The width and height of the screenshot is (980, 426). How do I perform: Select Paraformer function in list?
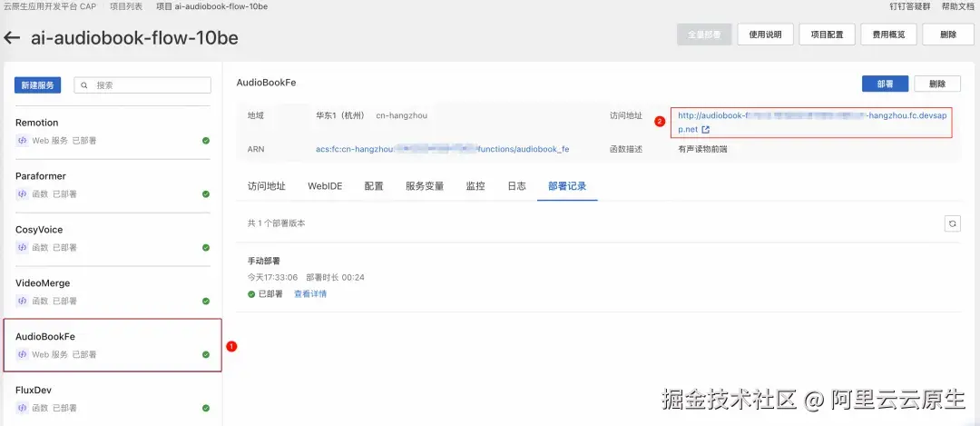pyautogui.click(x=113, y=185)
